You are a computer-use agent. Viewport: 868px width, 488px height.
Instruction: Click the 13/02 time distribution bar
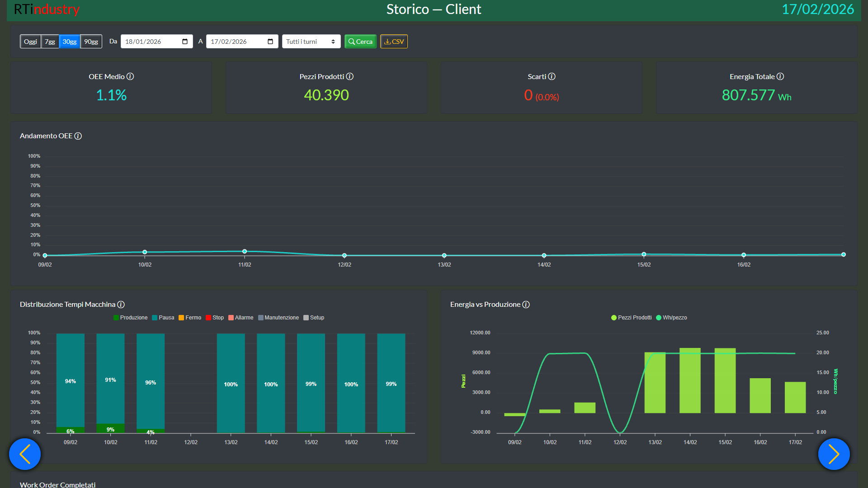231,383
